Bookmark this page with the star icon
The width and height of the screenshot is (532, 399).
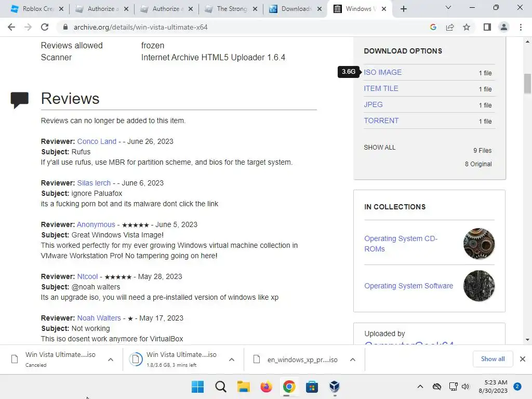[x=467, y=27]
